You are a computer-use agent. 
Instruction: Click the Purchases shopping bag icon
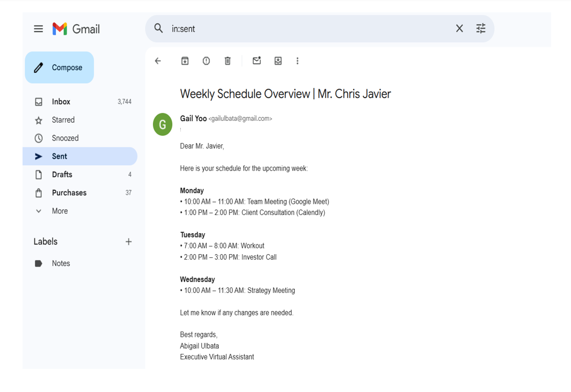39,193
